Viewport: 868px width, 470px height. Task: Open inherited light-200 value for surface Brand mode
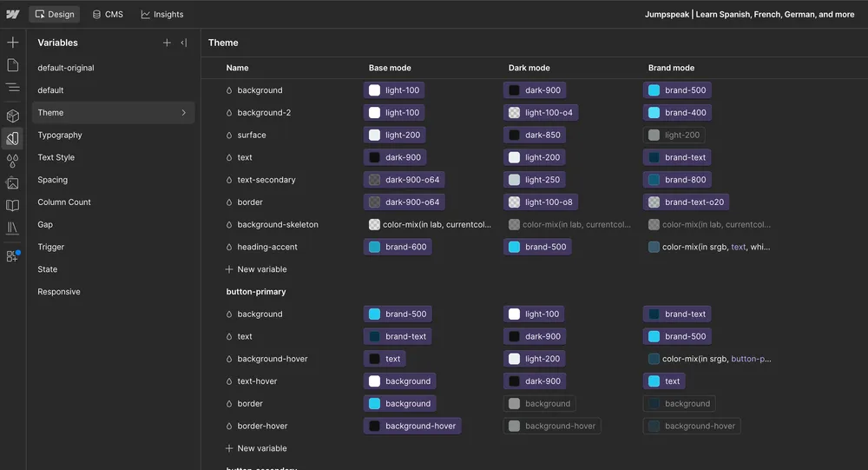(x=674, y=136)
